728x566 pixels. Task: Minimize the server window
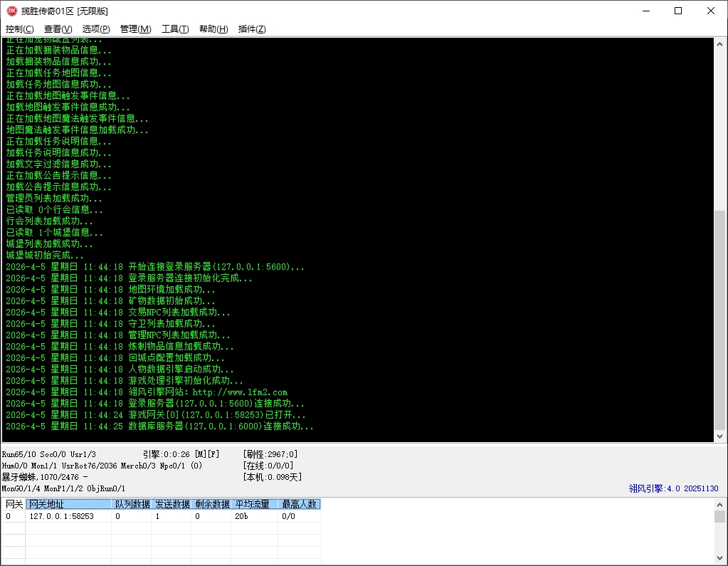(x=645, y=11)
